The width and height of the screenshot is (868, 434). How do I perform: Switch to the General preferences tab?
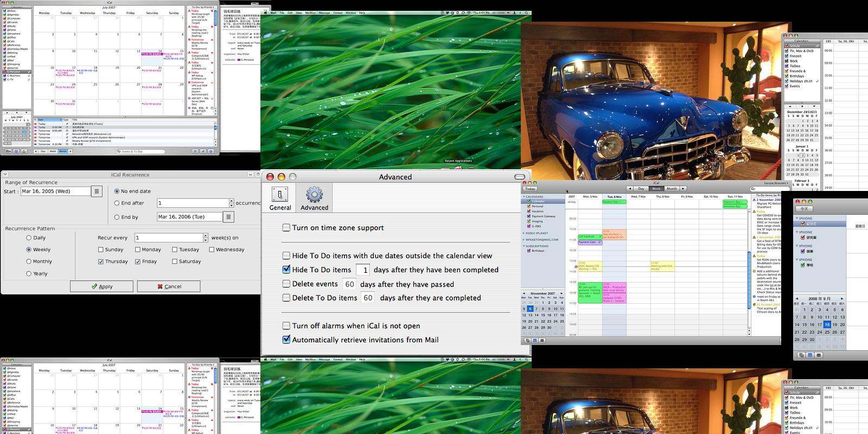click(280, 198)
